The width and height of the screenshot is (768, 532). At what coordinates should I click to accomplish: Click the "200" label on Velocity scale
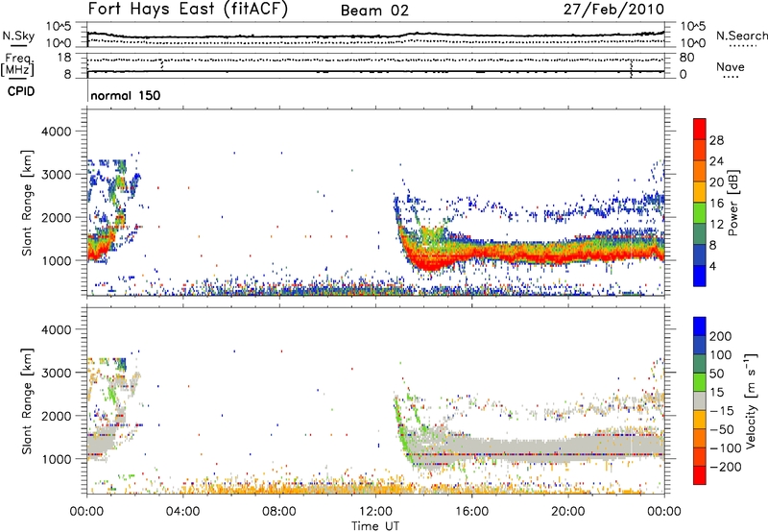click(x=721, y=336)
